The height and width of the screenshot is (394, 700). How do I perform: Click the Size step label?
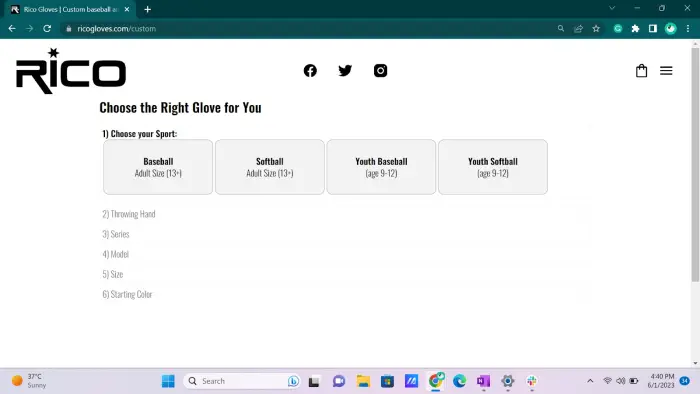tap(112, 274)
